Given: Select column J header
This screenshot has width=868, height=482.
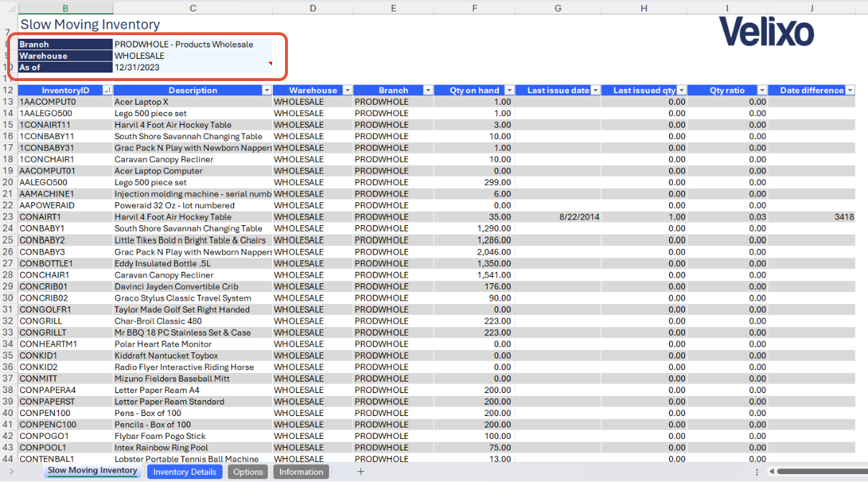Looking at the screenshot, I should click(811, 8).
